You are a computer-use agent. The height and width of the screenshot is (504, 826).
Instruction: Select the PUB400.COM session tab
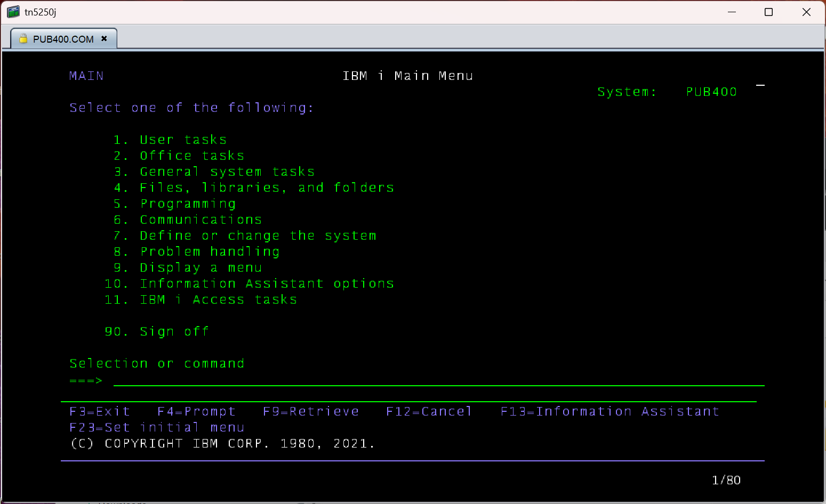63,39
